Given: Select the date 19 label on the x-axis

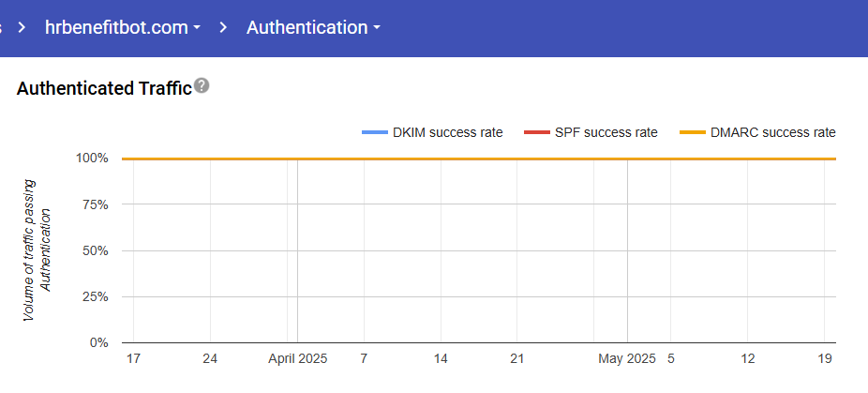Looking at the screenshot, I should pyautogui.click(x=825, y=358).
